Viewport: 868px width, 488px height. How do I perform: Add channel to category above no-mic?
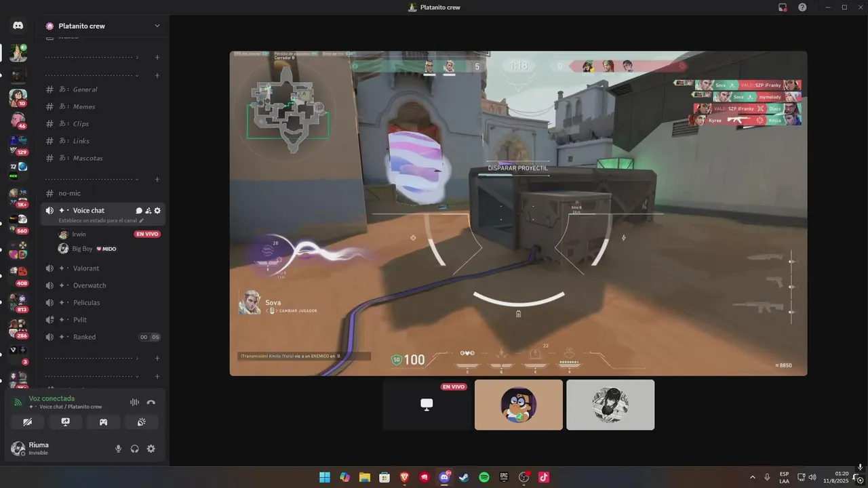[x=157, y=179]
